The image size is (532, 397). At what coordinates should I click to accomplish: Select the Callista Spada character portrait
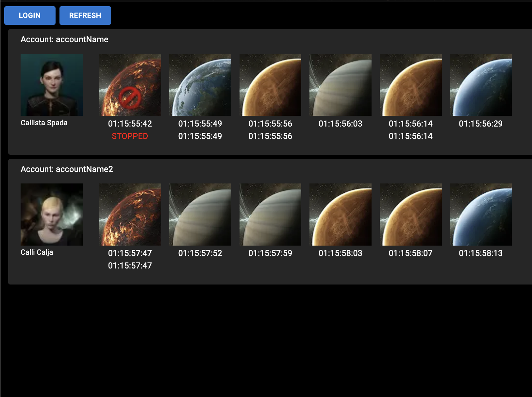(52, 85)
